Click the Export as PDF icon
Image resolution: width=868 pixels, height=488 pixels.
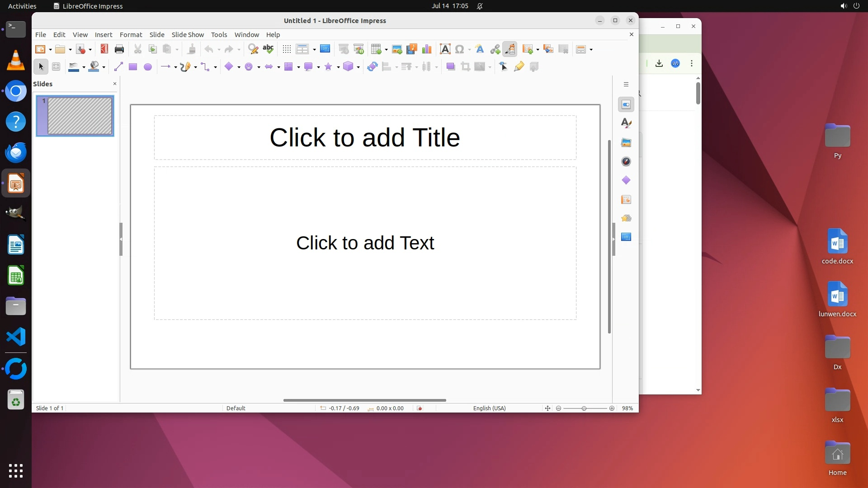tap(104, 49)
